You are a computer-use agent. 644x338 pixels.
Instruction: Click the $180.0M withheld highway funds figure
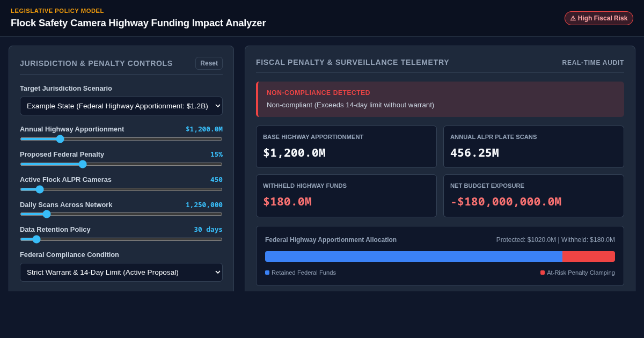287,202
